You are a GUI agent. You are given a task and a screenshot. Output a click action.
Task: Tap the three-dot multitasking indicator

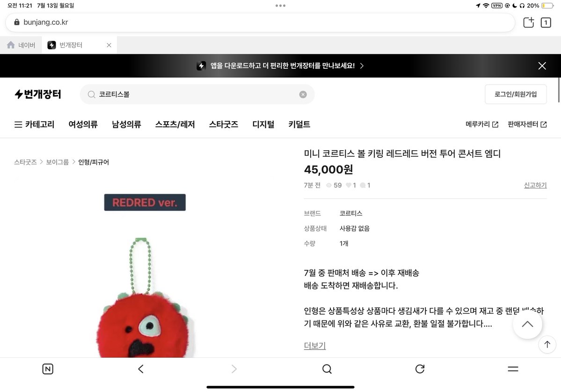pos(281,6)
